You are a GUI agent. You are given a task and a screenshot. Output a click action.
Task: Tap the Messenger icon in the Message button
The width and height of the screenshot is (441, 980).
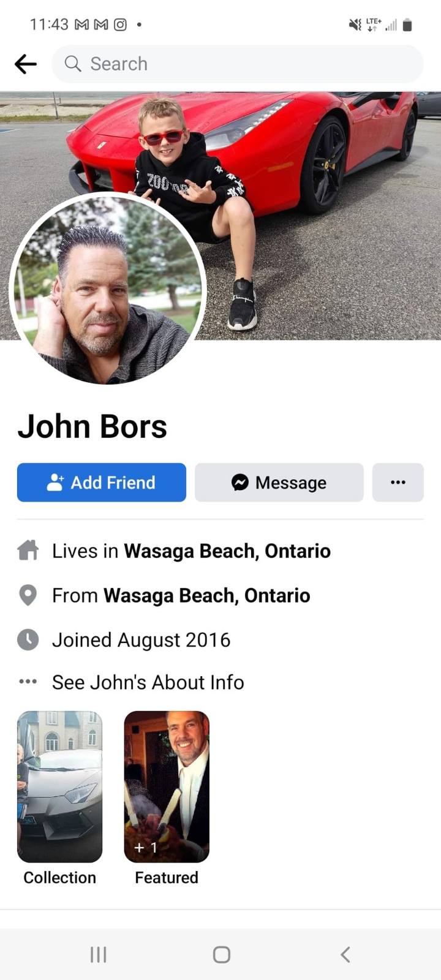point(240,483)
